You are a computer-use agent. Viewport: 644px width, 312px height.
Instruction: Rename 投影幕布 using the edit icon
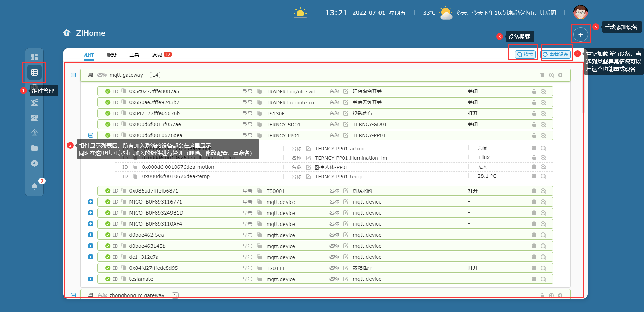(x=346, y=113)
